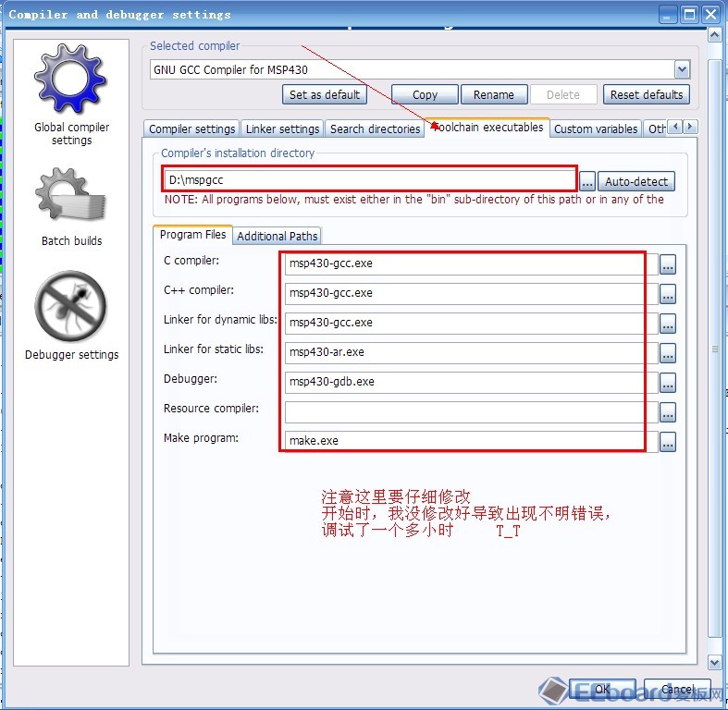Browse for compiler's installation directory

coord(587,181)
